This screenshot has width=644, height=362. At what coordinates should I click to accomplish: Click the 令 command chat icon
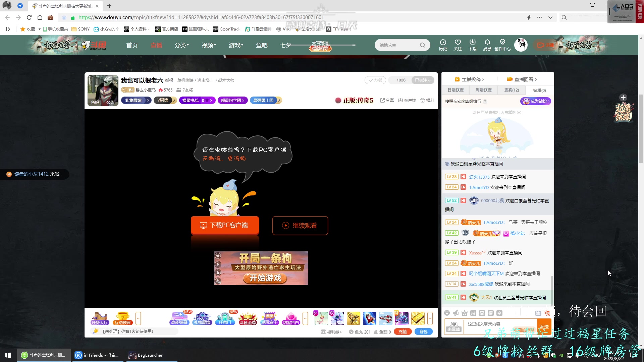(499, 313)
